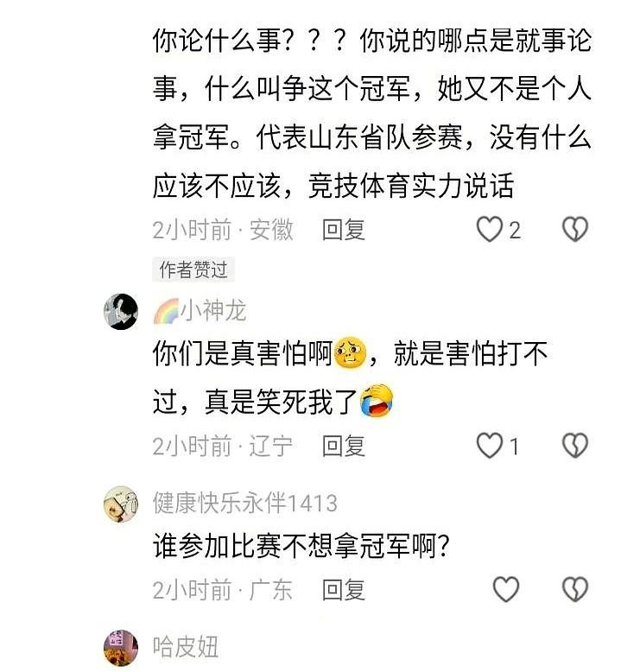This screenshot has width=621, height=672.
Task: Tap the rainbow icon beside 小神龙
Action: [167, 311]
